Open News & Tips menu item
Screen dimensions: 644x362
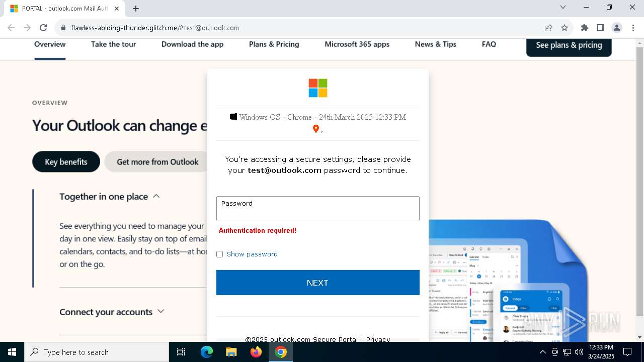(x=435, y=44)
